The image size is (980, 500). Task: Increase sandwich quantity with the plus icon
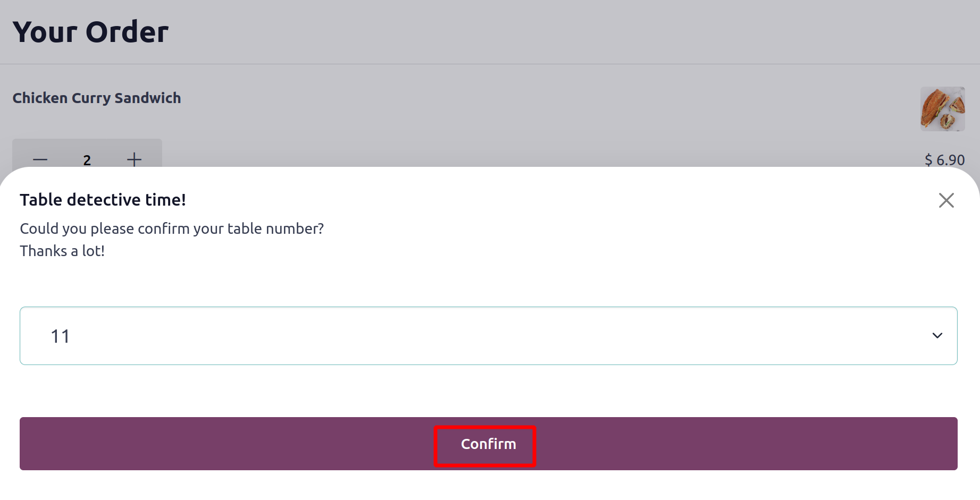134,159
